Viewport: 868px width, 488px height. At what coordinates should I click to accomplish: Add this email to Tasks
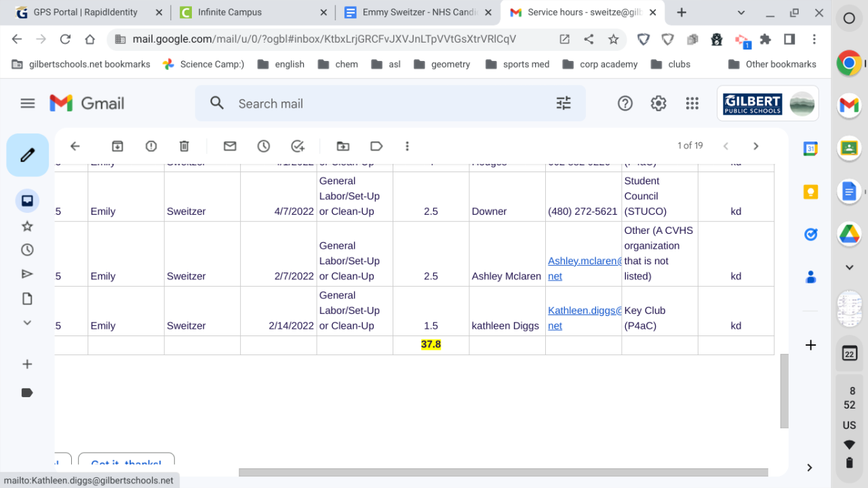[297, 146]
